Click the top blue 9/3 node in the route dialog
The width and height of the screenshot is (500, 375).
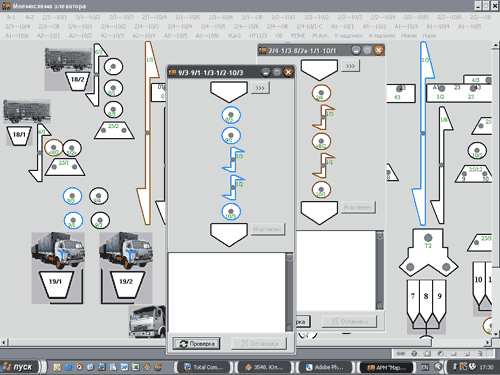click(x=231, y=115)
